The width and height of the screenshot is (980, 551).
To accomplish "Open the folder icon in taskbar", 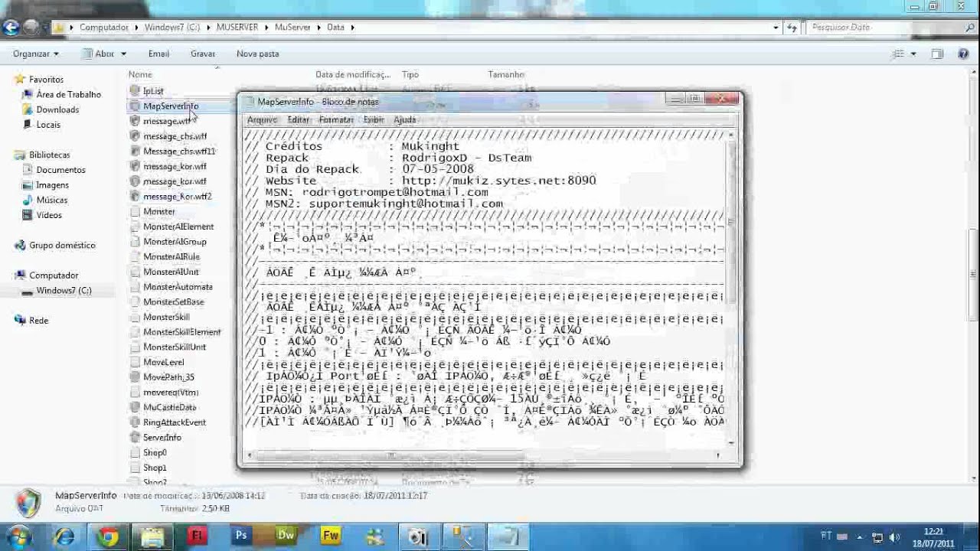I will pos(152,536).
